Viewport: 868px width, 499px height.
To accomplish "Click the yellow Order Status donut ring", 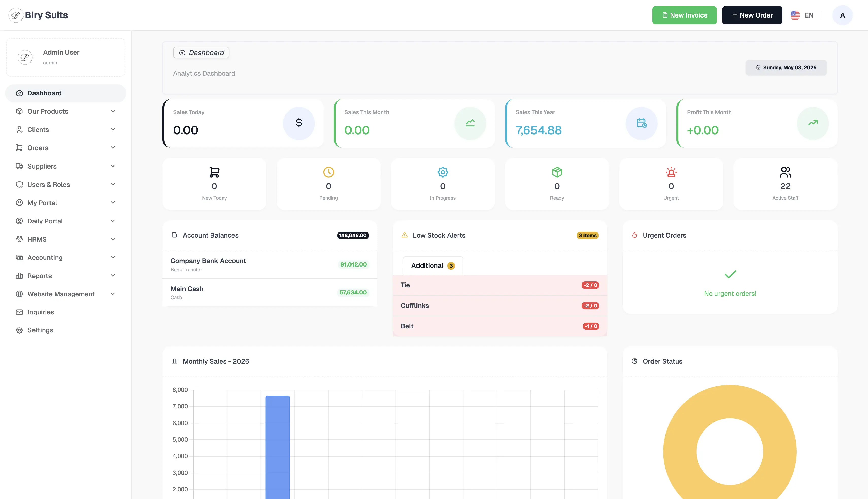I will pyautogui.click(x=680, y=451).
